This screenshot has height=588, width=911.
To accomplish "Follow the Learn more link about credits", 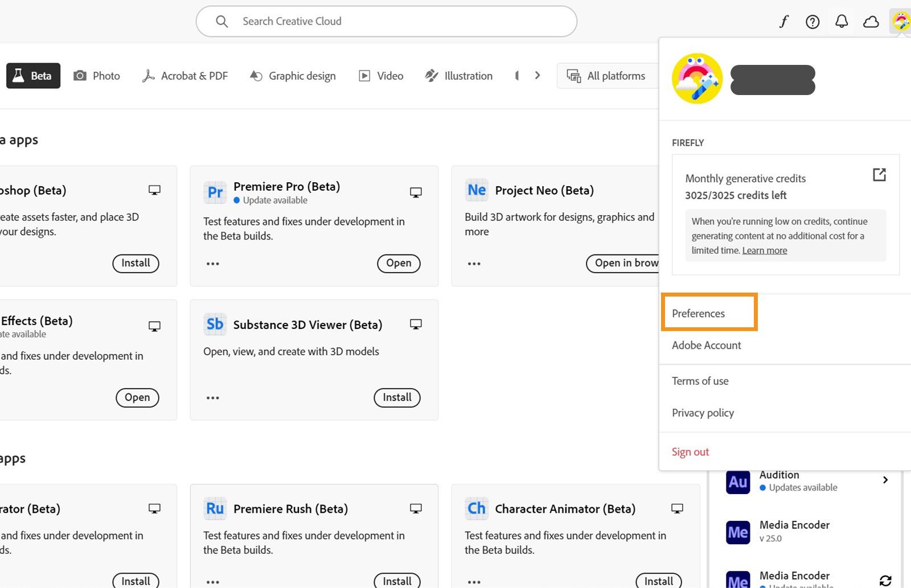I will tap(765, 250).
